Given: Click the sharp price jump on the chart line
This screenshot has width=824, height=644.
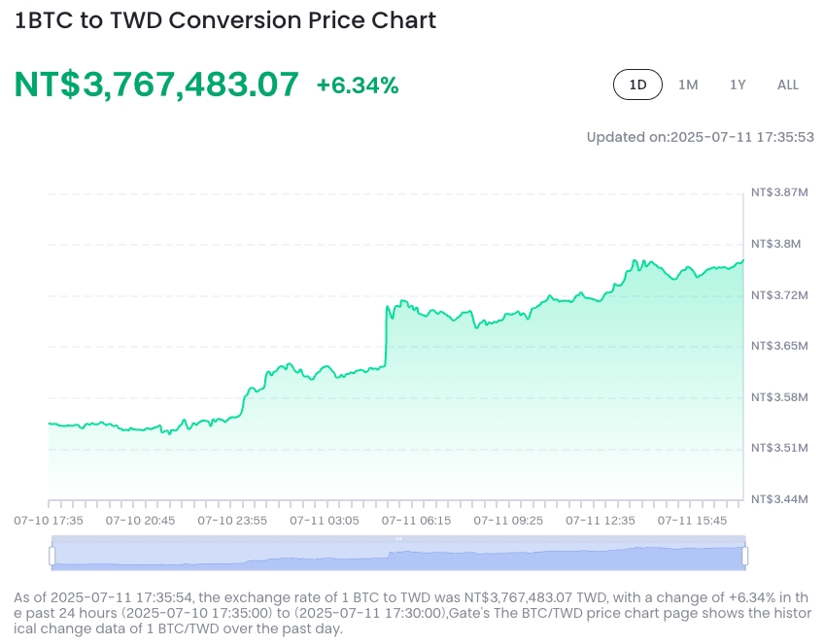Looking at the screenshot, I should point(386,335).
